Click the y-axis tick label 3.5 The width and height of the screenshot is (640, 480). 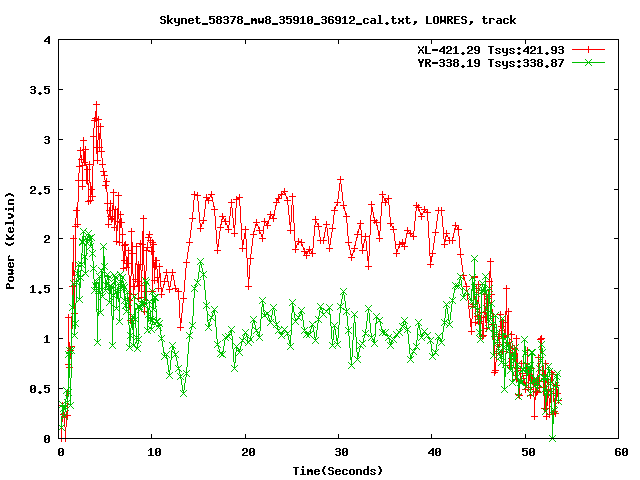click(x=40, y=90)
